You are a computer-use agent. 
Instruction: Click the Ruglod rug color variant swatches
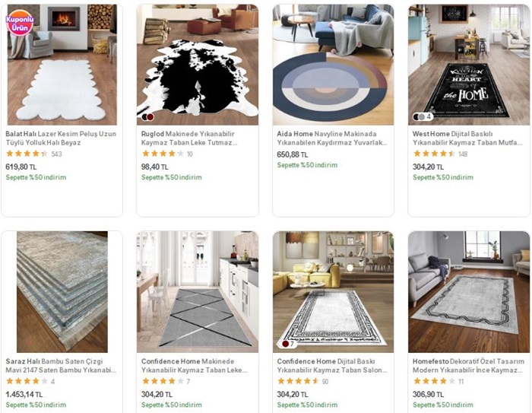coord(147,117)
